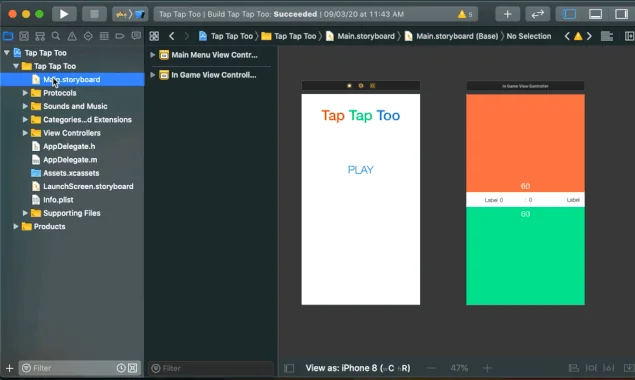Click the warning count in activity bar
Viewport: 635px width, 380px height.
(465, 14)
